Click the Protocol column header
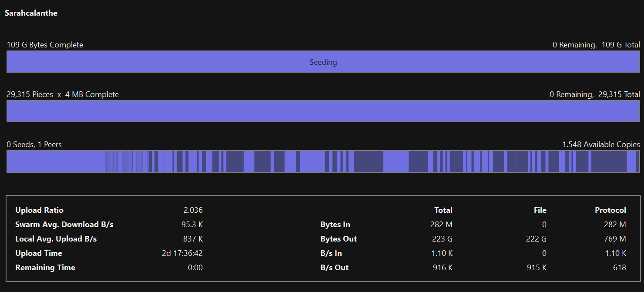This screenshot has height=292, width=644. (x=610, y=210)
